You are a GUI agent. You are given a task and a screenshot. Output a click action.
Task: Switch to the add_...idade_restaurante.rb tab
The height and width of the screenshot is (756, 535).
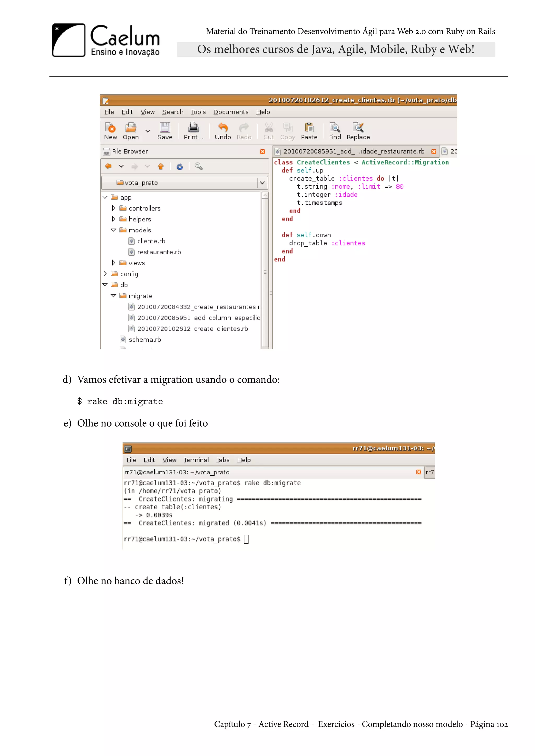tap(354, 151)
